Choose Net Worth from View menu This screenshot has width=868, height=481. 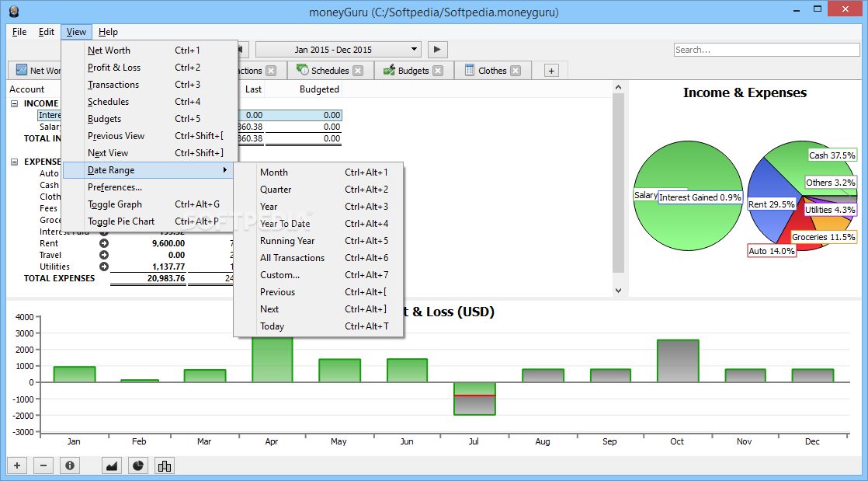[x=150, y=51]
